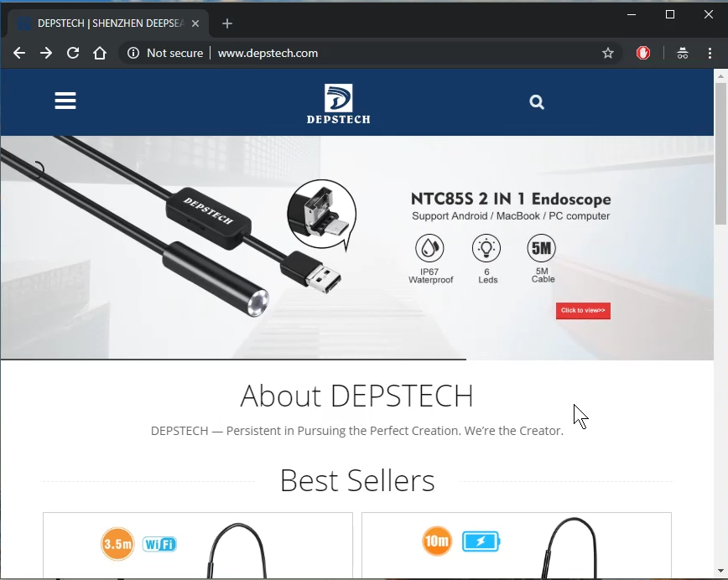The width and height of the screenshot is (728, 580).
Task: Click the red 'Click to view>>' button
Action: tap(583, 310)
